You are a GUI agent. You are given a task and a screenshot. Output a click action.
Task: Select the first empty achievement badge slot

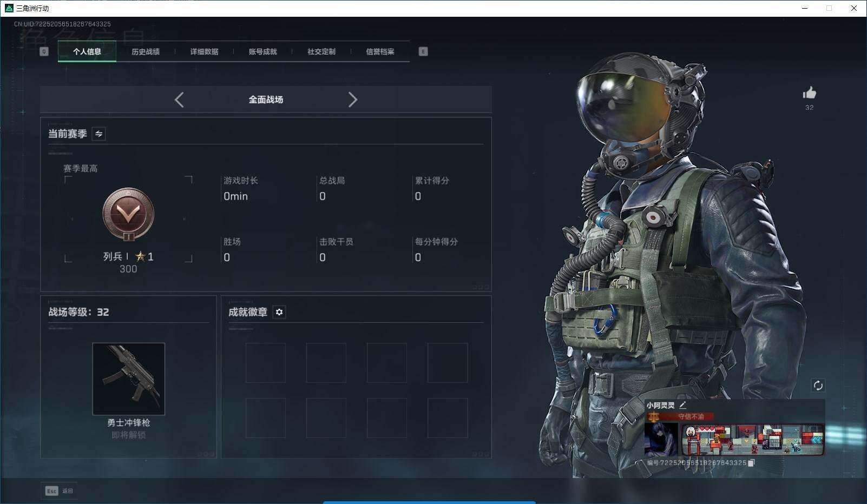[x=266, y=362]
